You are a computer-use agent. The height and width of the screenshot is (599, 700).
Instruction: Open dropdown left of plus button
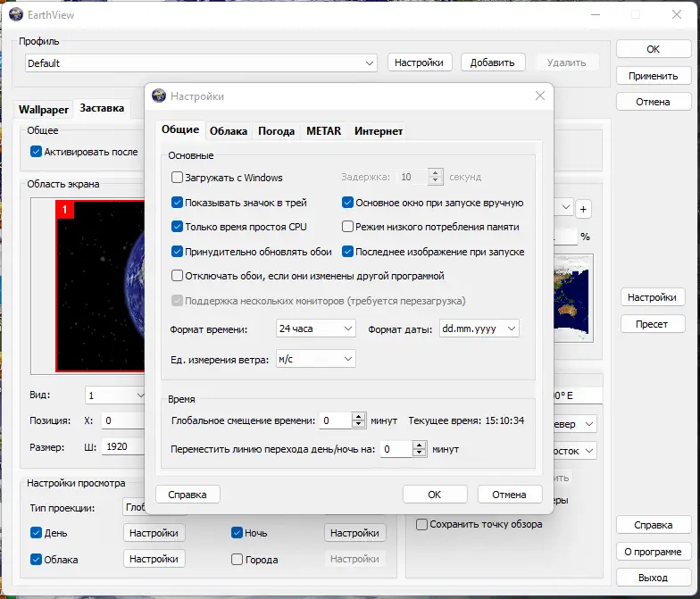(x=562, y=207)
